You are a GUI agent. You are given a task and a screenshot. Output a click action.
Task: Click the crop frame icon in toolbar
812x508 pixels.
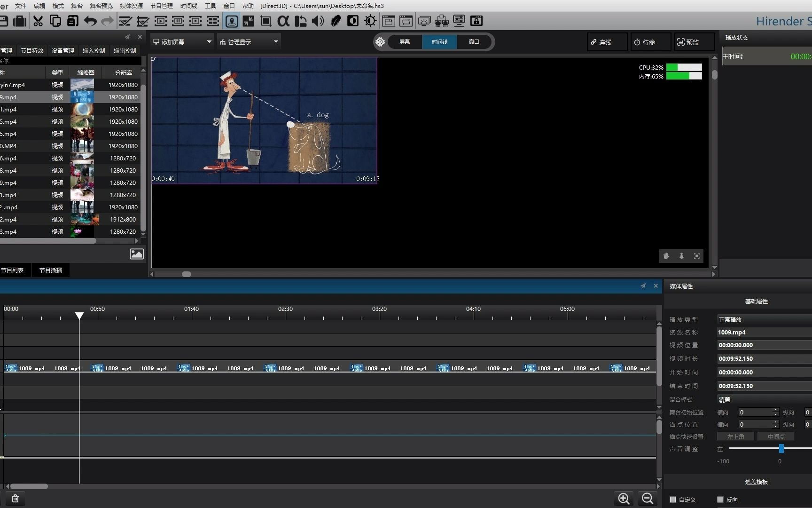coord(266,21)
